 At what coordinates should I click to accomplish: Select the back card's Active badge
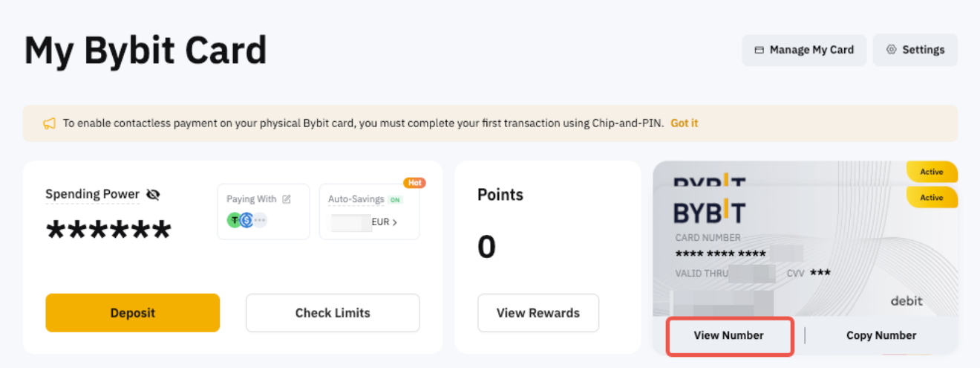point(932,172)
